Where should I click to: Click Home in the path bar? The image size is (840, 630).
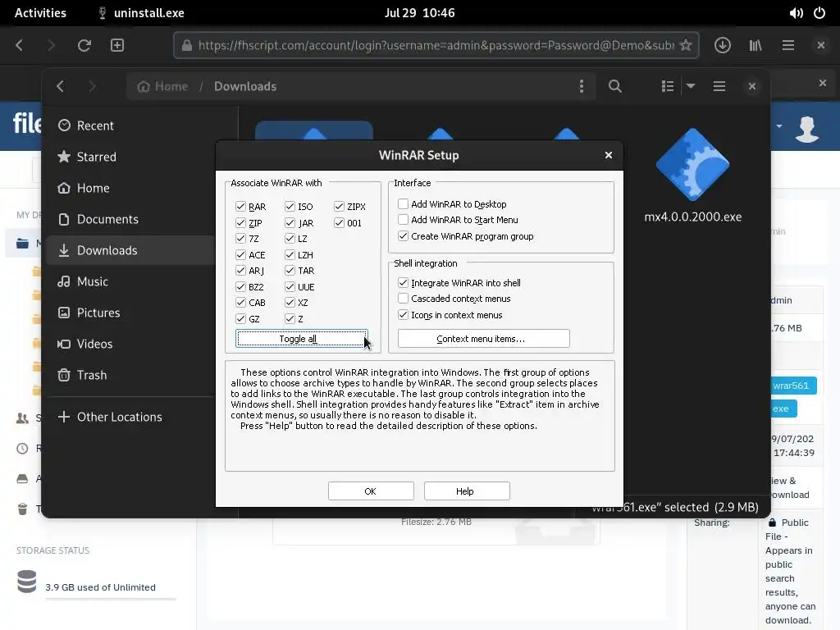click(x=163, y=86)
